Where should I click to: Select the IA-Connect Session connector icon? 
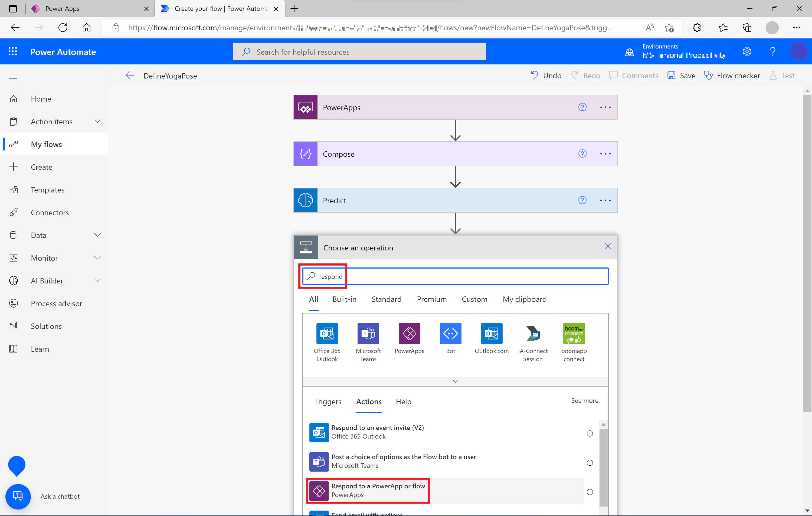pyautogui.click(x=533, y=334)
